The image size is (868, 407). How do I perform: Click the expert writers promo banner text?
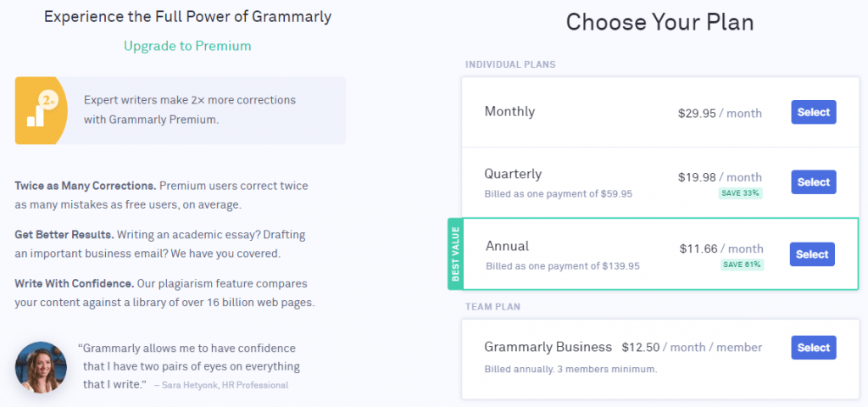pyautogui.click(x=189, y=109)
